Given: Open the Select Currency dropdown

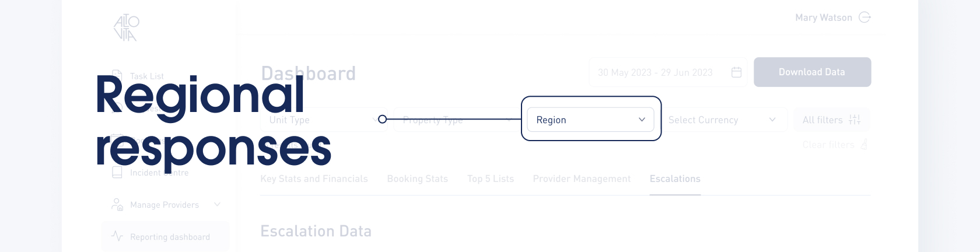Looking at the screenshot, I should (722, 120).
